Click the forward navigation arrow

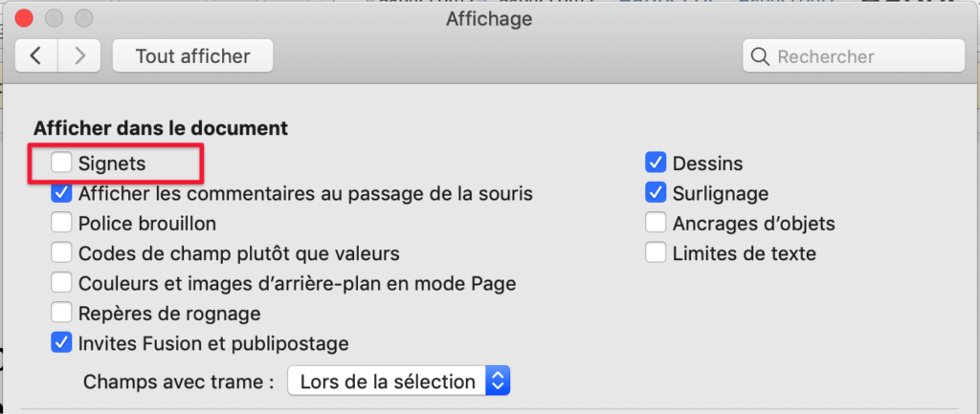79,55
